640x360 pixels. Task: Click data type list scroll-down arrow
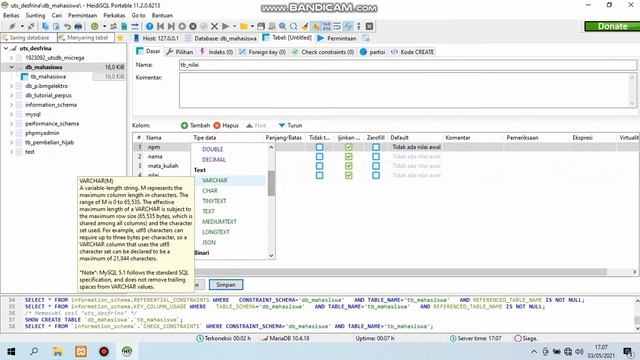click(x=271, y=256)
